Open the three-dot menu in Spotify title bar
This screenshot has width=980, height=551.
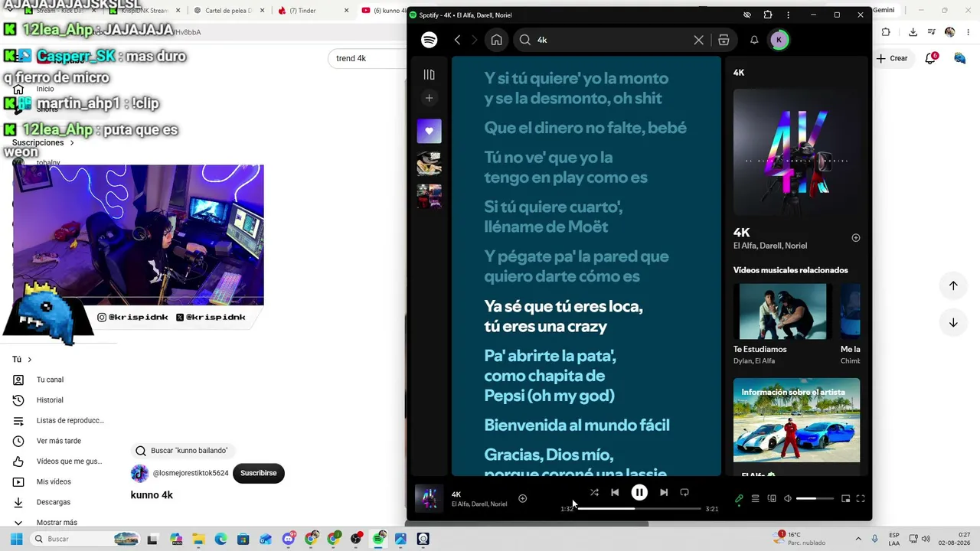(x=788, y=15)
